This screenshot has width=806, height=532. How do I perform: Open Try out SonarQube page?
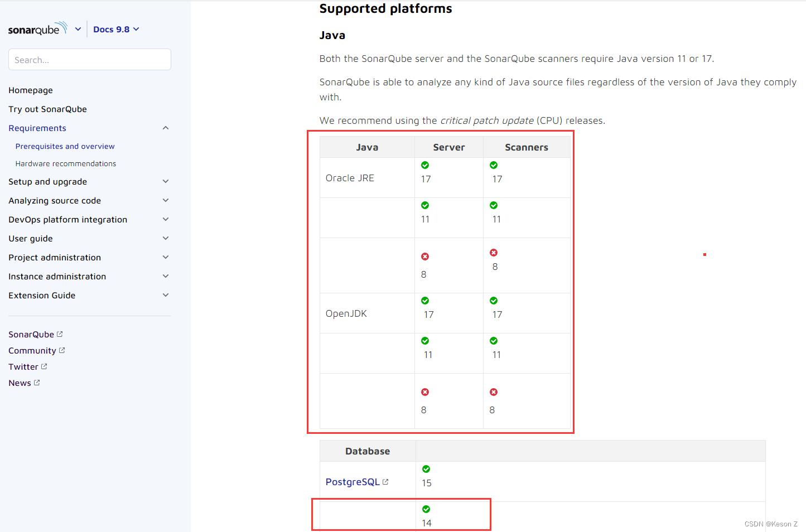48,109
